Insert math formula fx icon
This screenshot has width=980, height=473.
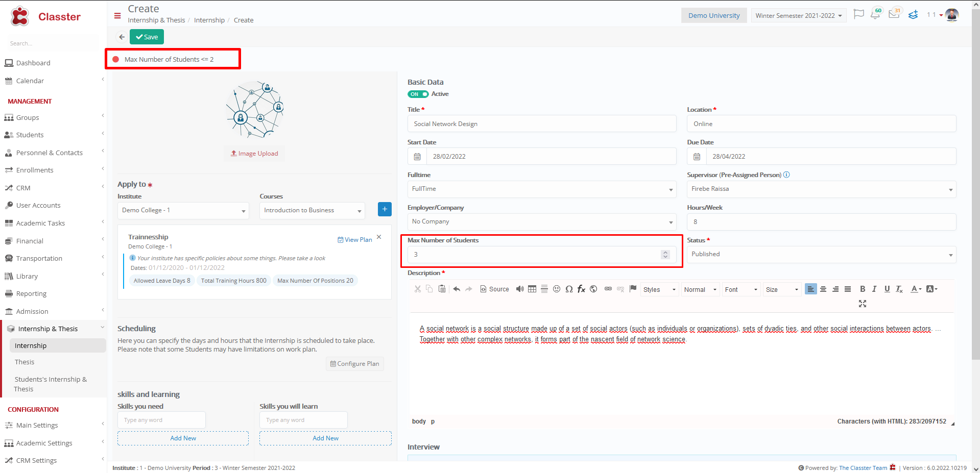click(x=581, y=289)
